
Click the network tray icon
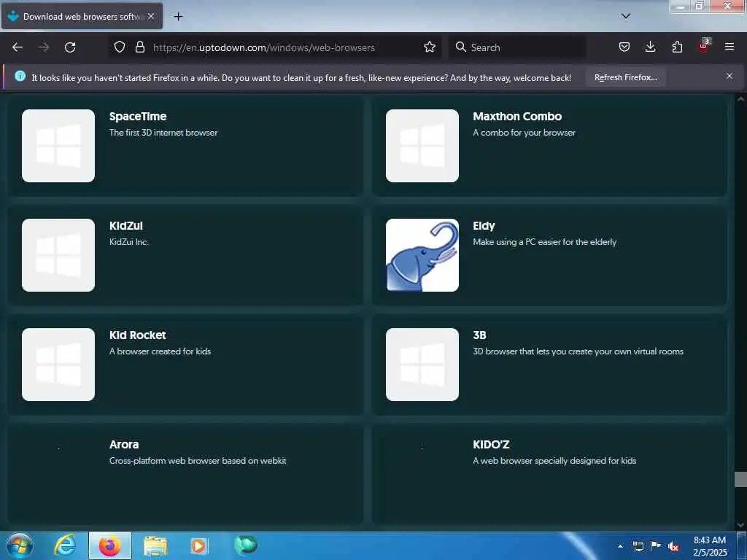coord(638,546)
